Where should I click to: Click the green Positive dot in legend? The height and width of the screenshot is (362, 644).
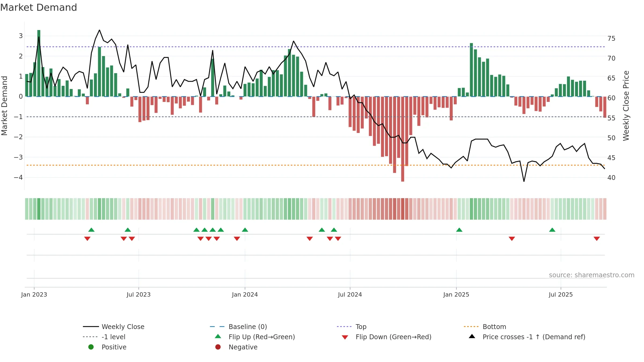91,347
